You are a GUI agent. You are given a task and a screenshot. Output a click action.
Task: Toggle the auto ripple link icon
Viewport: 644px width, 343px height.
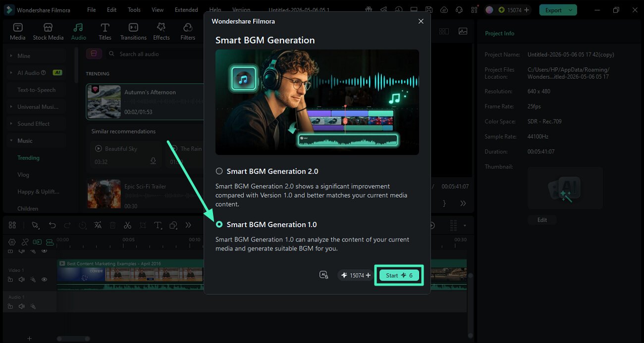point(37,242)
